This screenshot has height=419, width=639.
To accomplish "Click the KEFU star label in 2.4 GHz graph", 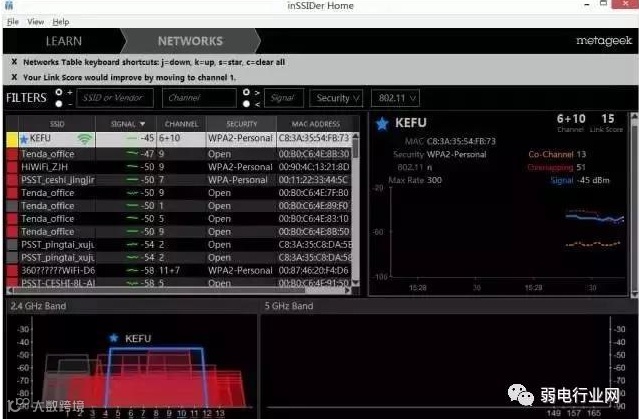I will coord(130,338).
